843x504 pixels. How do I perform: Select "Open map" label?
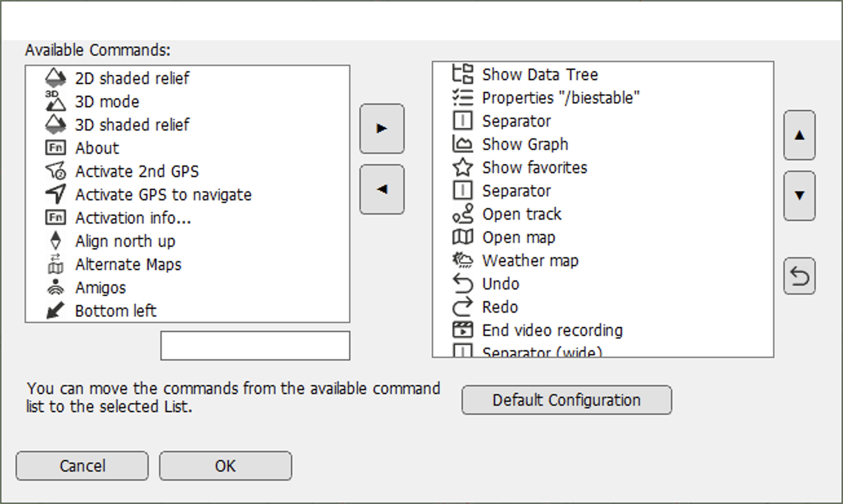[x=518, y=237]
